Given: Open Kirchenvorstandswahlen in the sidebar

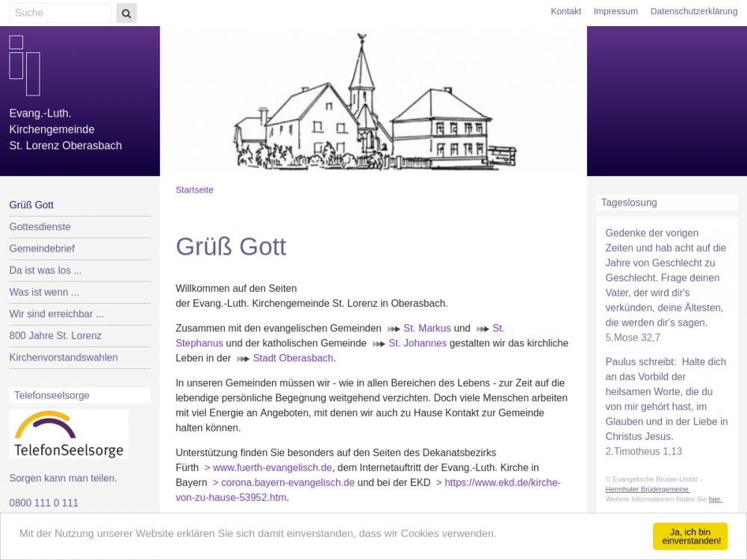Looking at the screenshot, I should 63,358.
